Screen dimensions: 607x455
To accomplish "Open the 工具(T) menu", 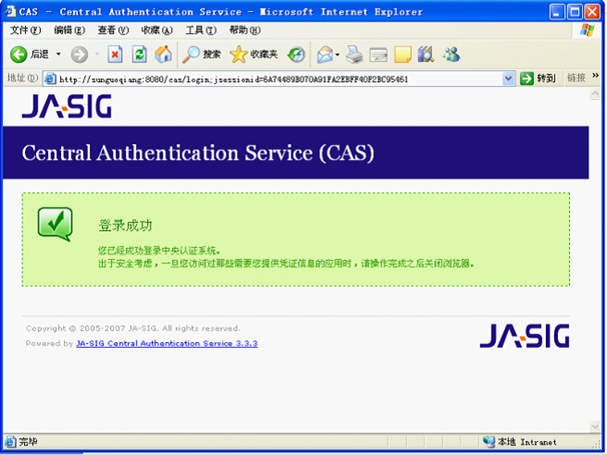I will pyautogui.click(x=201, y=30).
